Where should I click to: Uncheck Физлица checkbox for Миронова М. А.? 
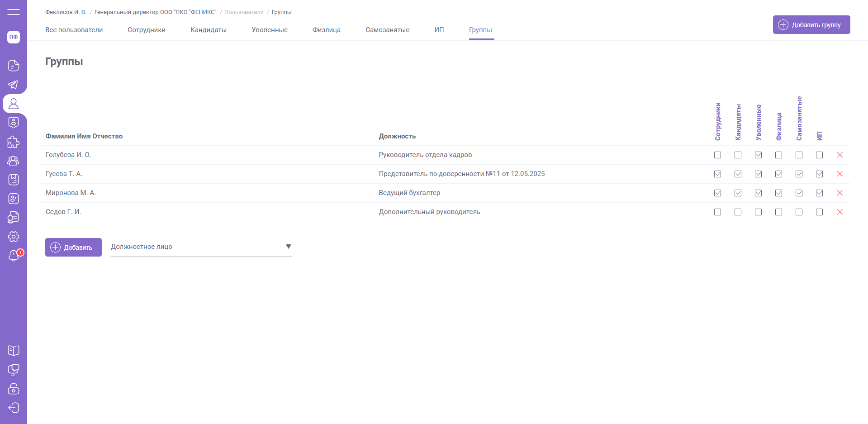click(778, 193)
